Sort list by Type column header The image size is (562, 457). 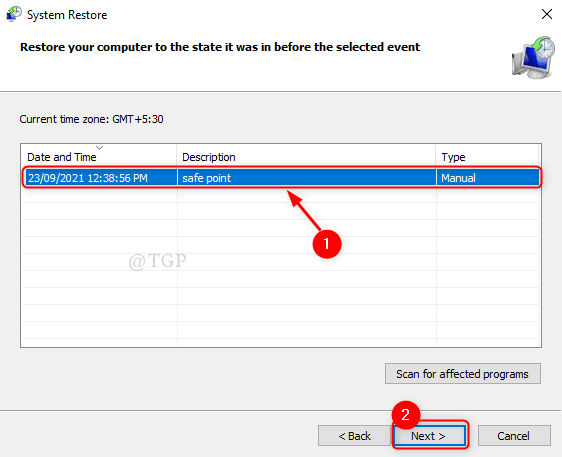tap(453, 157)
